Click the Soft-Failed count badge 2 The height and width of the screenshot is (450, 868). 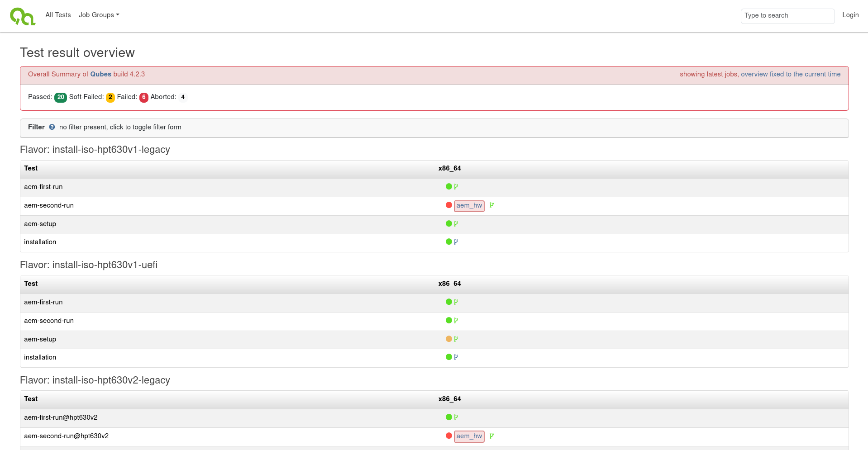pyautogui.click(x=110, y=97)
